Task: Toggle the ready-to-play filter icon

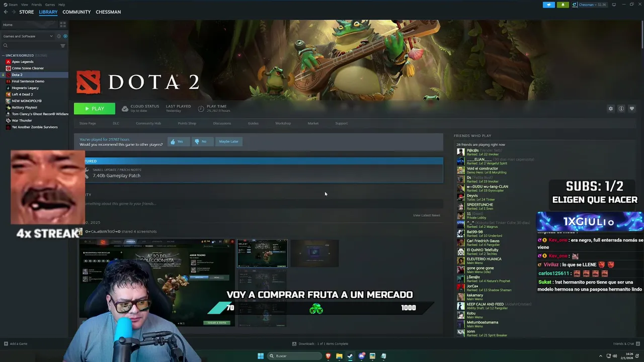Action: [65, 36]
